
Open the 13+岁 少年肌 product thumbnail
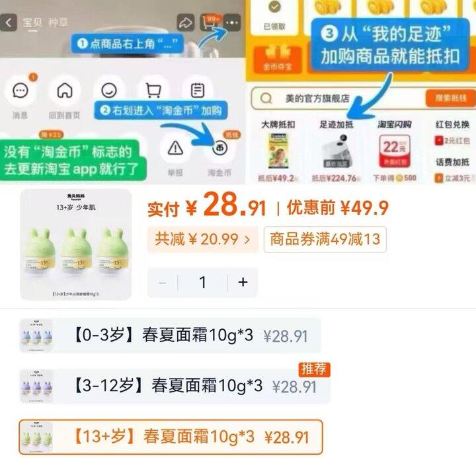click(76, 245)
